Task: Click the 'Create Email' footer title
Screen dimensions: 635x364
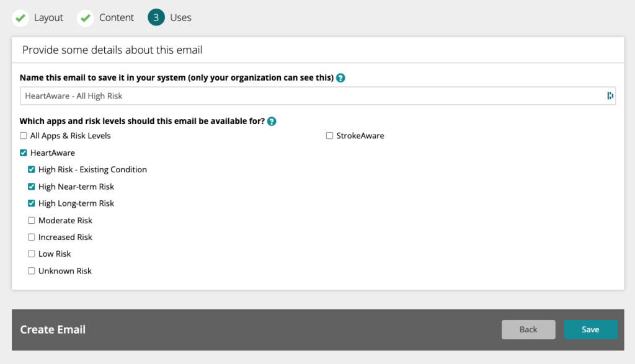Action: click(x=53, y=329)
